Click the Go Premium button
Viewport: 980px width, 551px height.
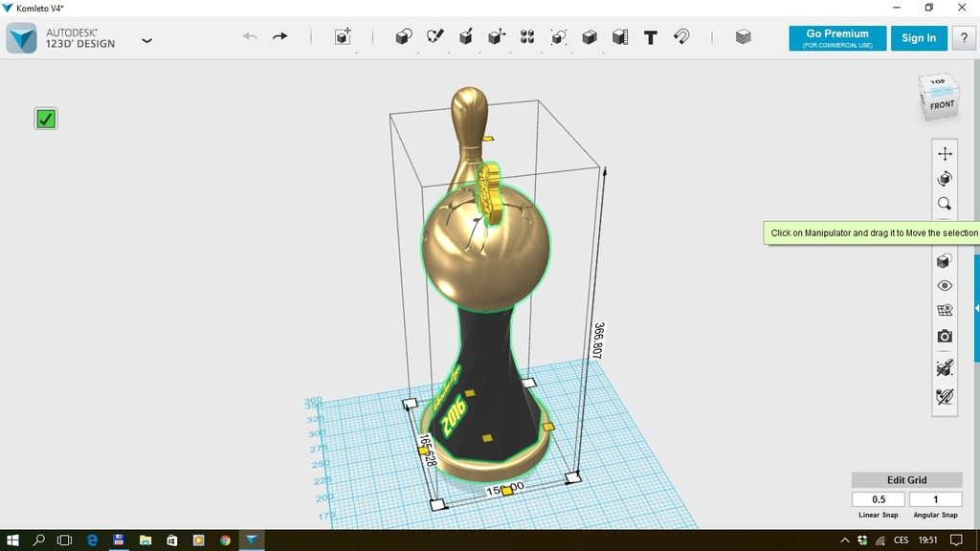pos(837,38)
